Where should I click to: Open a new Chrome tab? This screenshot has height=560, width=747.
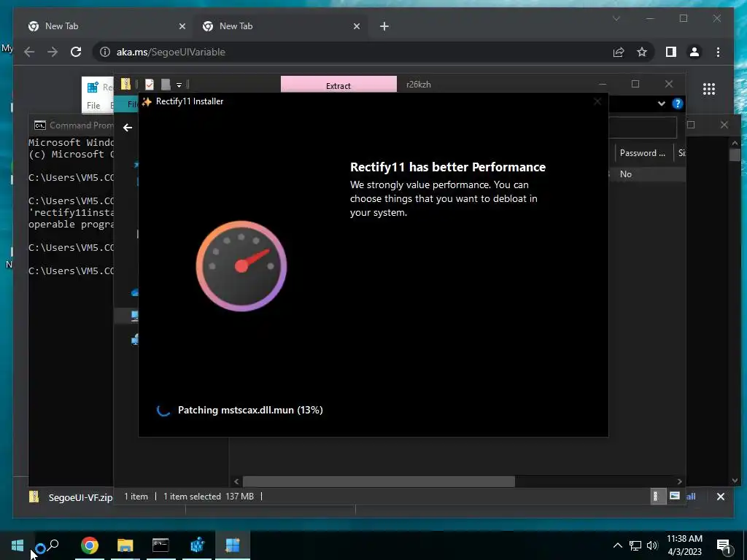point(384,27)
